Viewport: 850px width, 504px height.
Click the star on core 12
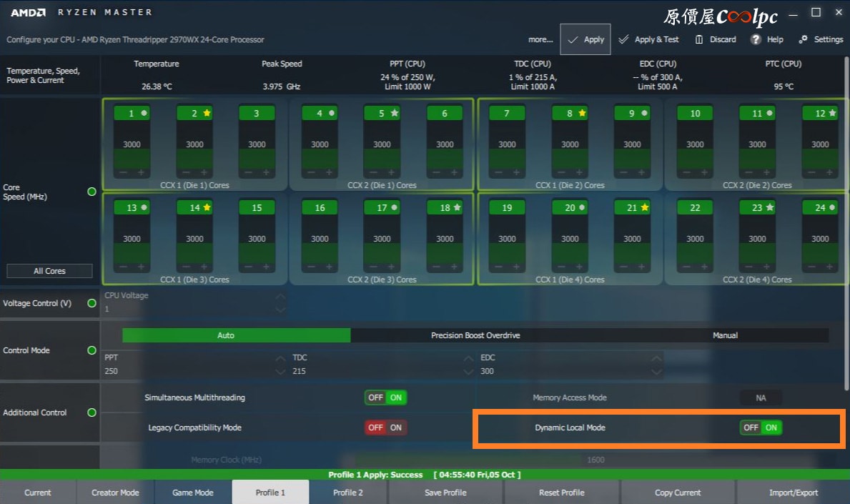tap(832, 113)
